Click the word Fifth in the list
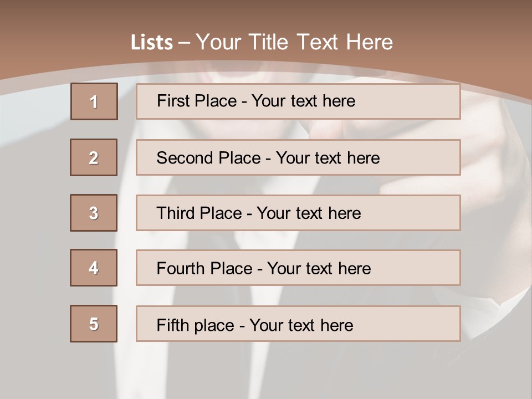 click(172, 325)
